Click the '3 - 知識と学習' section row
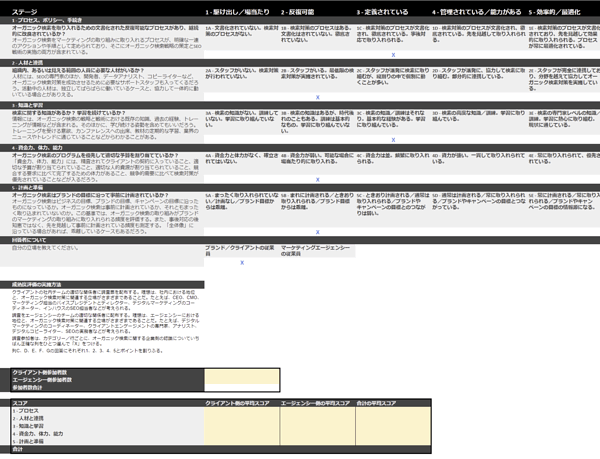The image size is (600, 459). (x=300, y=105)
